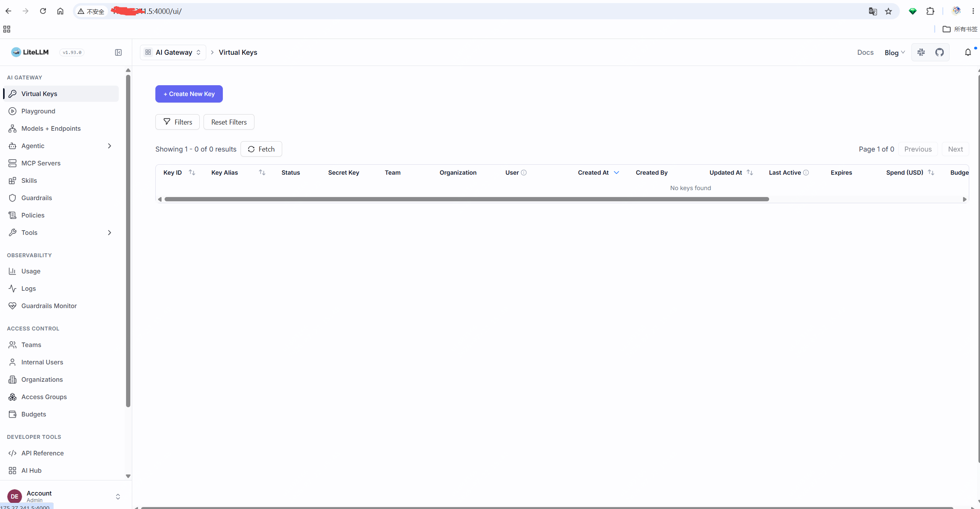Bookmark page with the star icon
980x509 pixels.
[888, 11]
